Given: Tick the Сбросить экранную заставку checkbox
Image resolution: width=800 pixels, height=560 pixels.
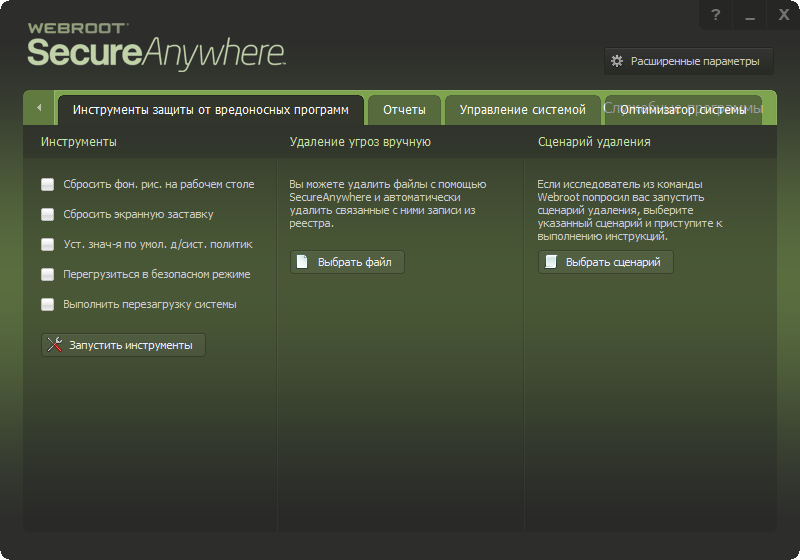Looking at the screenshot, I should pos(47,214).
